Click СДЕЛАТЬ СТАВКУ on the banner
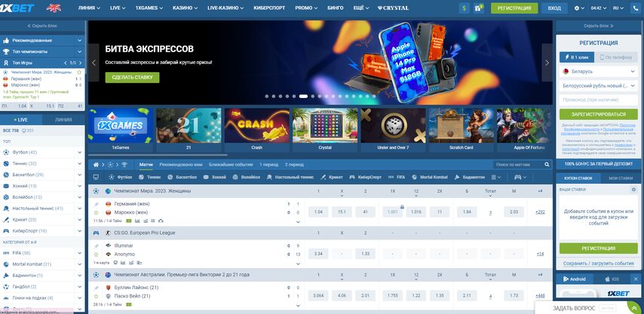Screen dimensions: 644x314 (132, 78)
